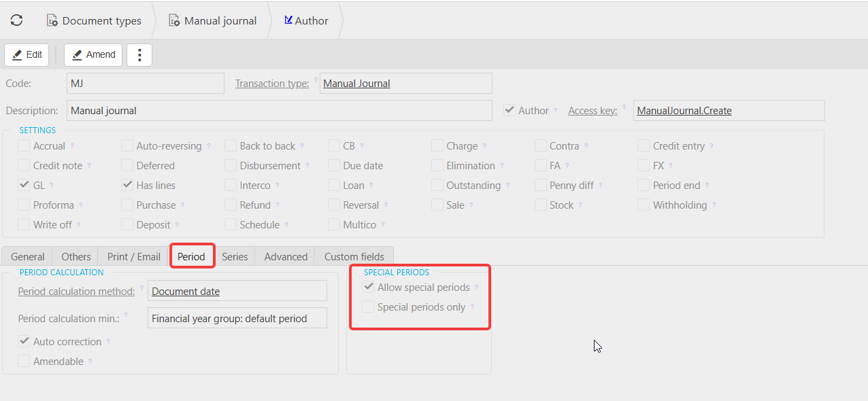868x401 pixels.
Task: Click the help mark beside Period end
Action: pos(707,185)
